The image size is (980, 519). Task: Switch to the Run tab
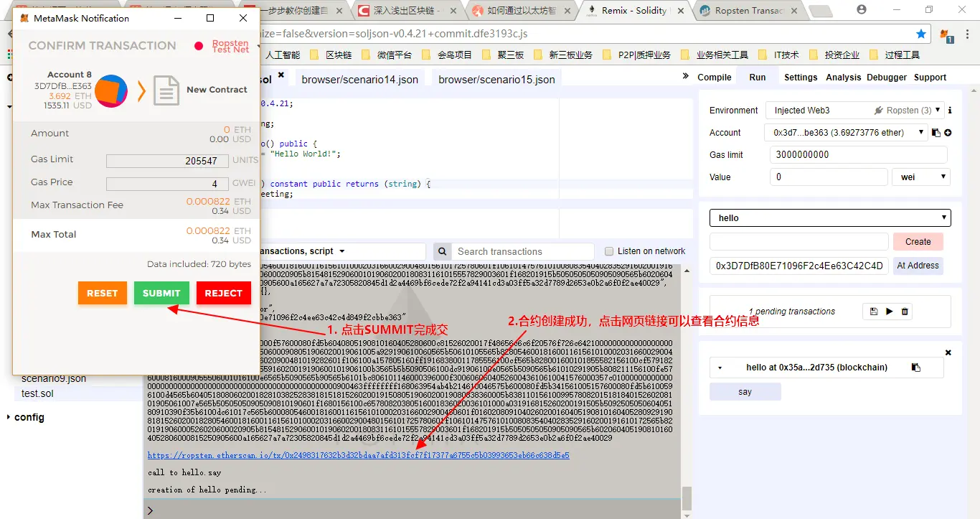tap(758, 77)
